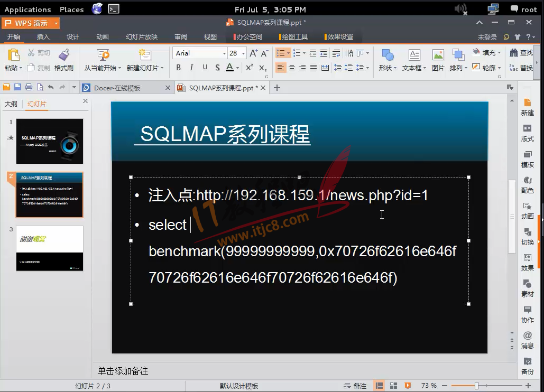Switch to the 大纲 outline pane tab
The height and width of the screenshot is (392, 544).
coord(11,104)
